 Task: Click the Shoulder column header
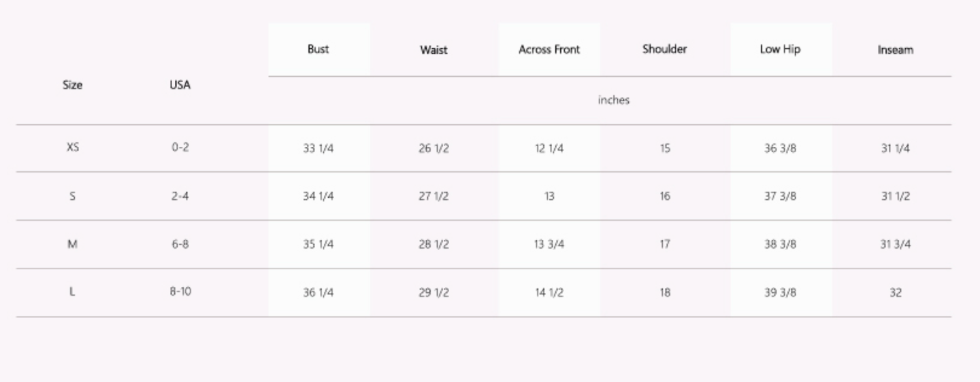coord(664,50)
